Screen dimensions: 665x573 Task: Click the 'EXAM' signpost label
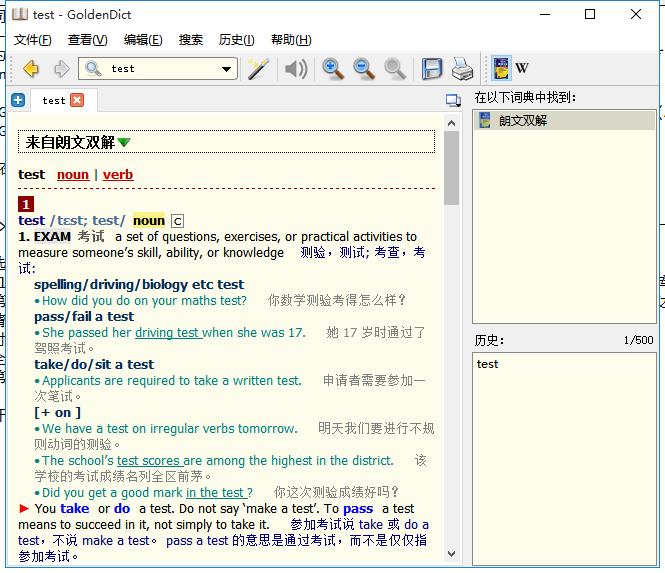[x=52, y=237]
